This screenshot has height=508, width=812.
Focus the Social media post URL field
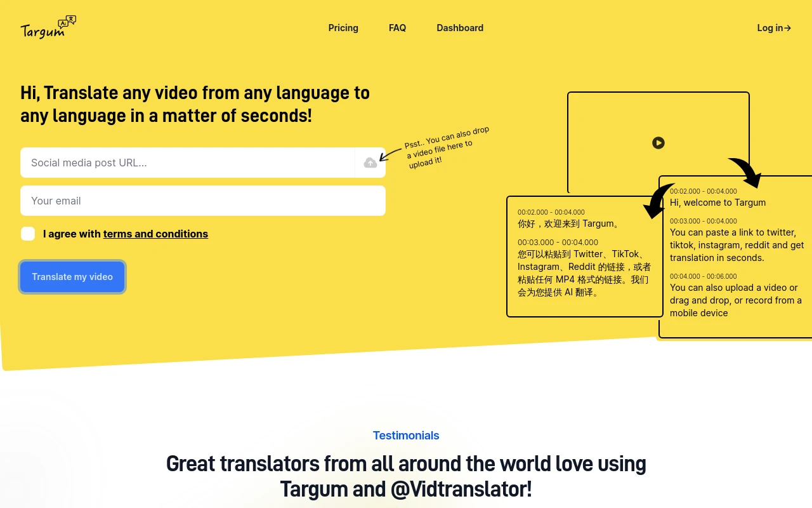188,163
